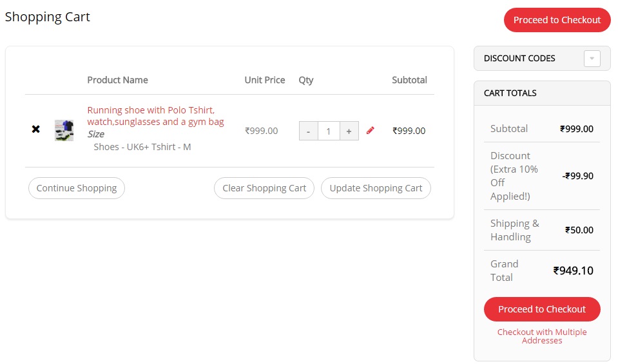Screen dimensions: 618x364
Task: Click the Grand Total amount ₹949.10
Action: tap(573, 271)
